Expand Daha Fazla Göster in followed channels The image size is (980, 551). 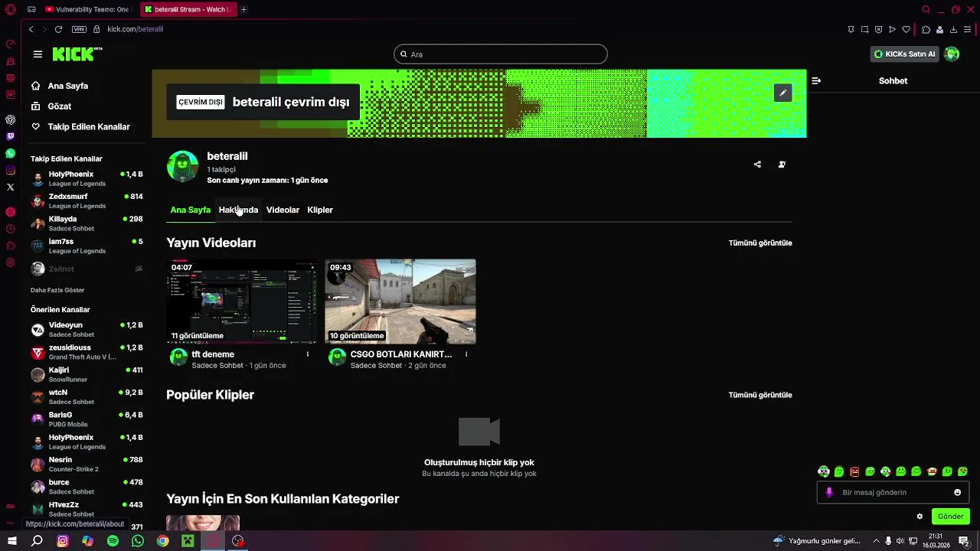(x=57, y=290)
